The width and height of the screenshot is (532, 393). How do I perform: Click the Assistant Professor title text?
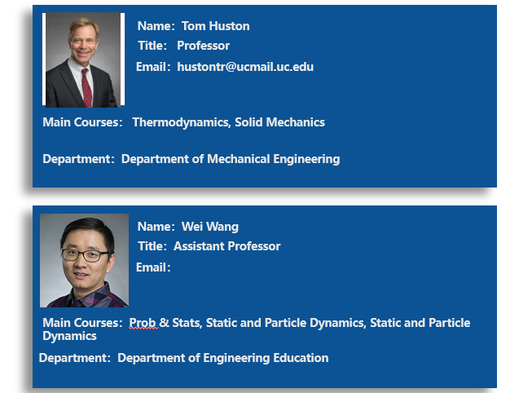227,246
